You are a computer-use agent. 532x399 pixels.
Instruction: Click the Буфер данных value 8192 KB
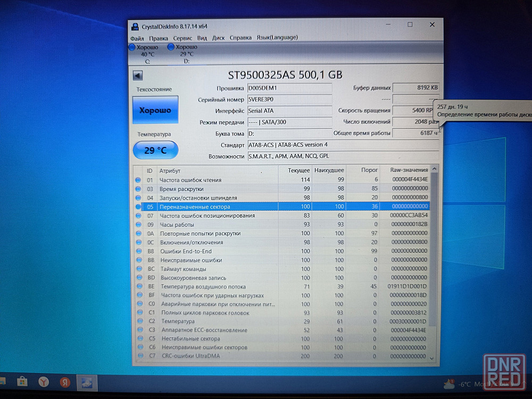(415, 88)
